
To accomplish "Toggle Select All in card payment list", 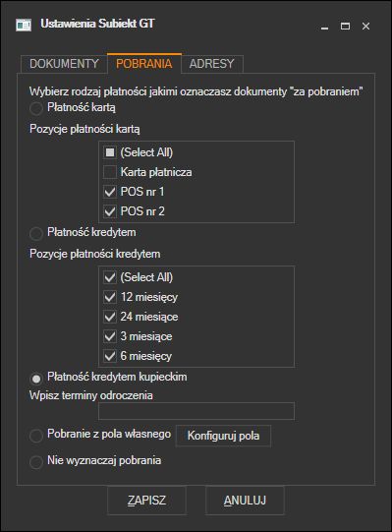I will tap(110, 152).
